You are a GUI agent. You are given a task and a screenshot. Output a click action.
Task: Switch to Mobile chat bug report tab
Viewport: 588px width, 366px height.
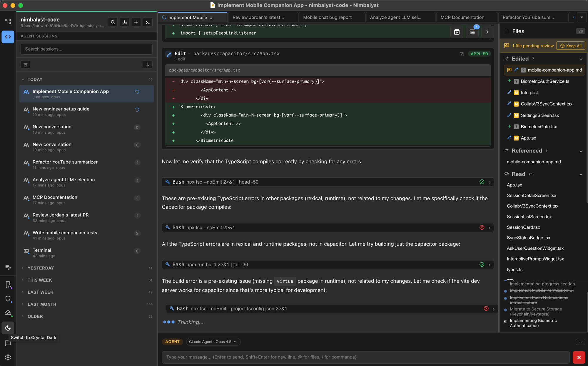(327, 17)
